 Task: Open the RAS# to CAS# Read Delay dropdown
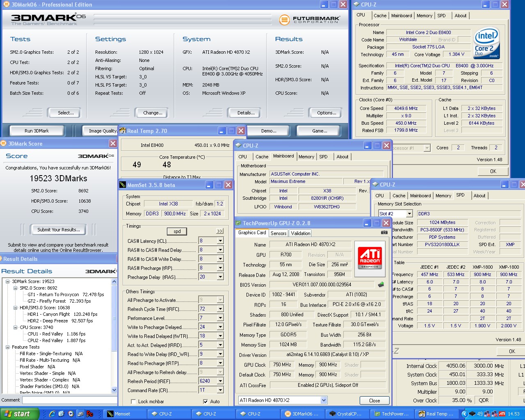click(220, 250)
